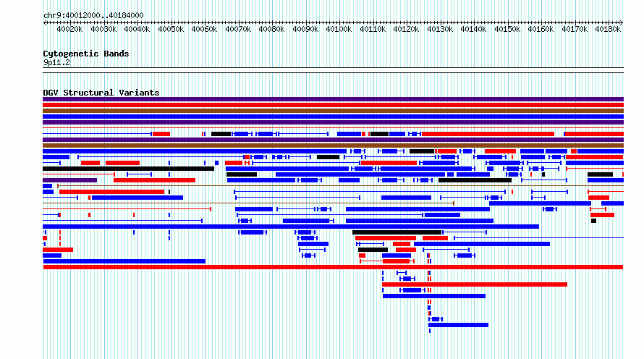Select the red variant spanning 40017k to 40048k
644x359 pixels.
[111, 192]
